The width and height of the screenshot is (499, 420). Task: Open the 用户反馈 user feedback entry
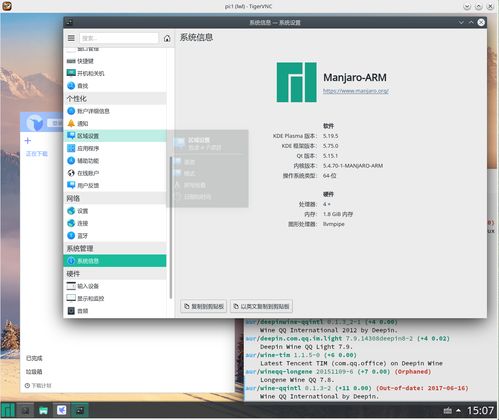(115, 185)
